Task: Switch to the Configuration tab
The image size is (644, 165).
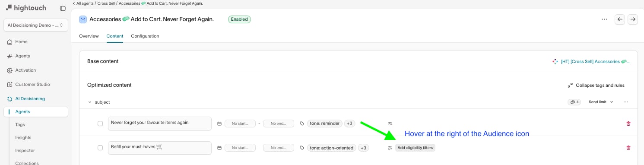Action: (x=145, y=36)
